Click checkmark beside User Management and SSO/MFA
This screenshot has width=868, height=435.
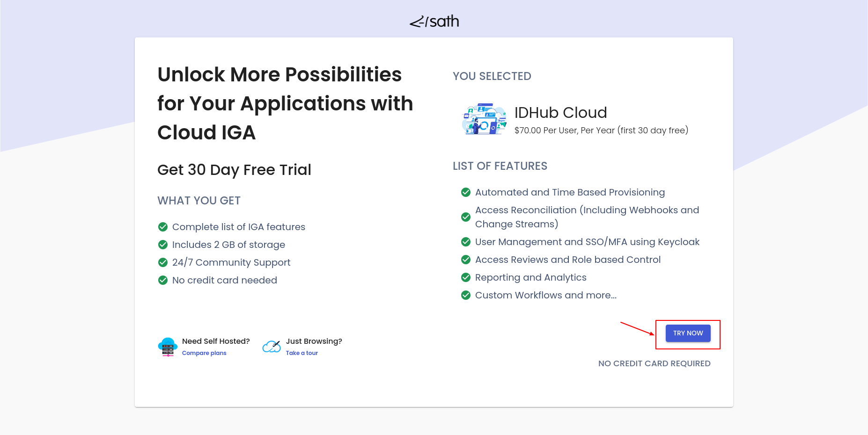[x=466, y=242]
